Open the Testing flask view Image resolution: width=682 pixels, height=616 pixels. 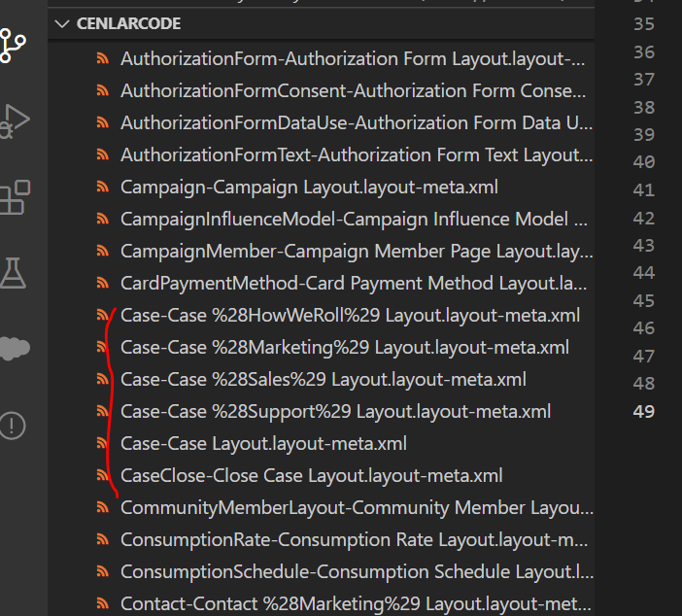pyautogui.click(x=13, y=273)
